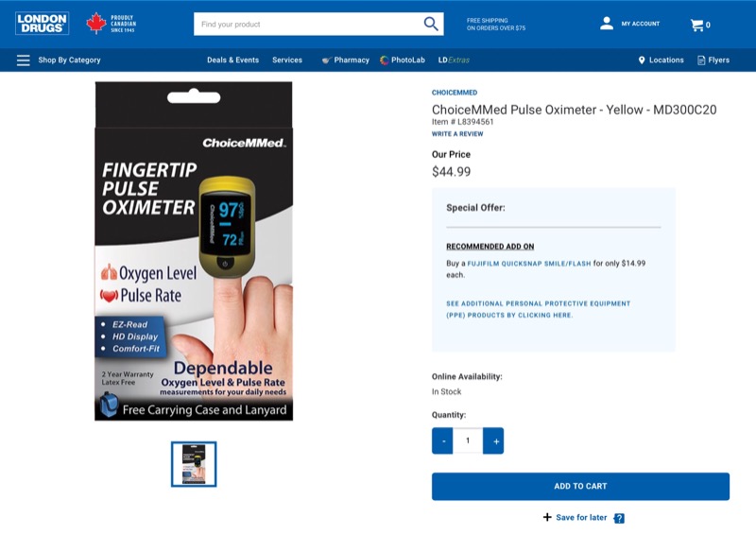
Task: Click the quantity number field
Action: (x=468, y=440)
